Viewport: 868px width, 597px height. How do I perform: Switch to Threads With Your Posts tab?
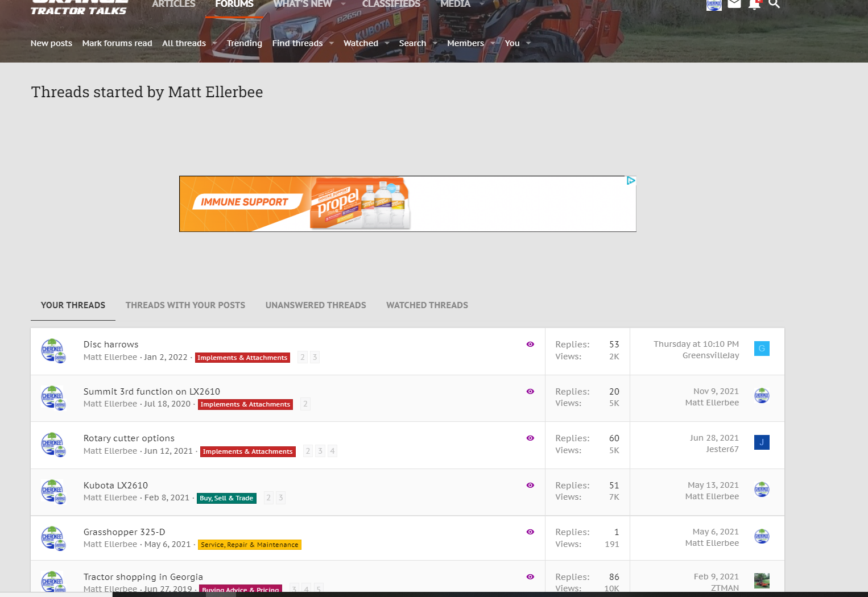pyautogui.click(x=185, y=305)
